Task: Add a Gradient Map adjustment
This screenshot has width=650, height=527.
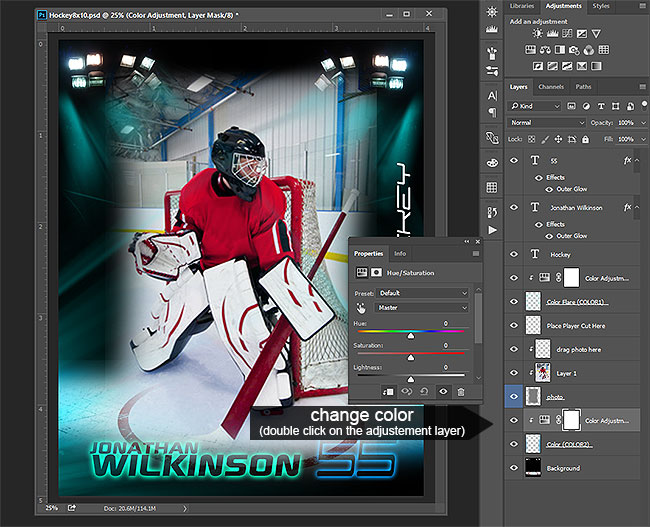Action: tap(596, 66)
